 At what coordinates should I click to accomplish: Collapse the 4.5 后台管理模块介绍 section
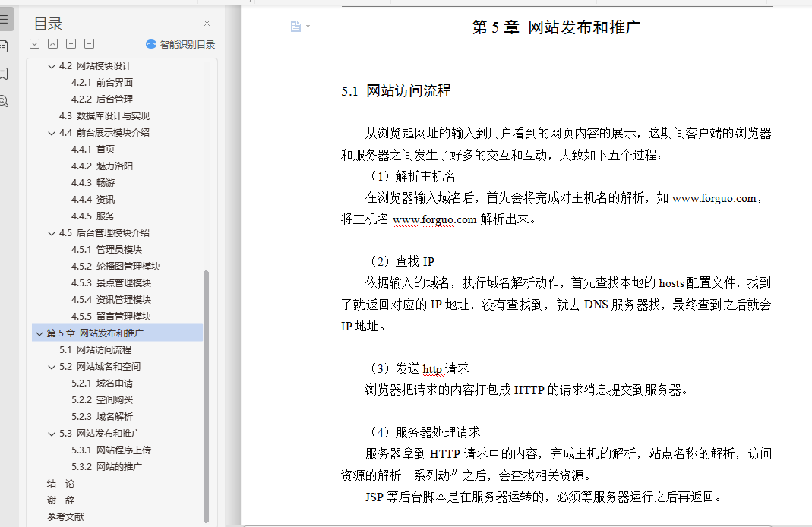[x=51, y=233]
